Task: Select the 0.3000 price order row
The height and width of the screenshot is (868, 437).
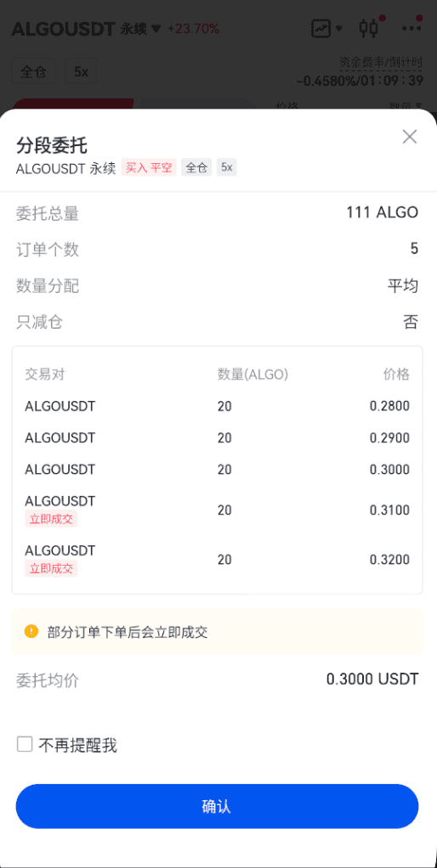Action: point(217,470)
